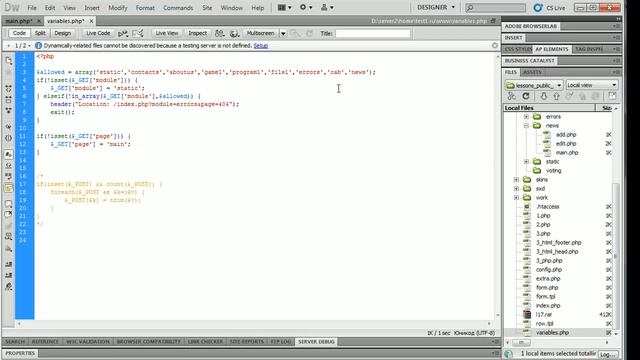The height and width of the screenshot is (360, 640).
Task: Switch to Split view
Action: pos(40,33)
